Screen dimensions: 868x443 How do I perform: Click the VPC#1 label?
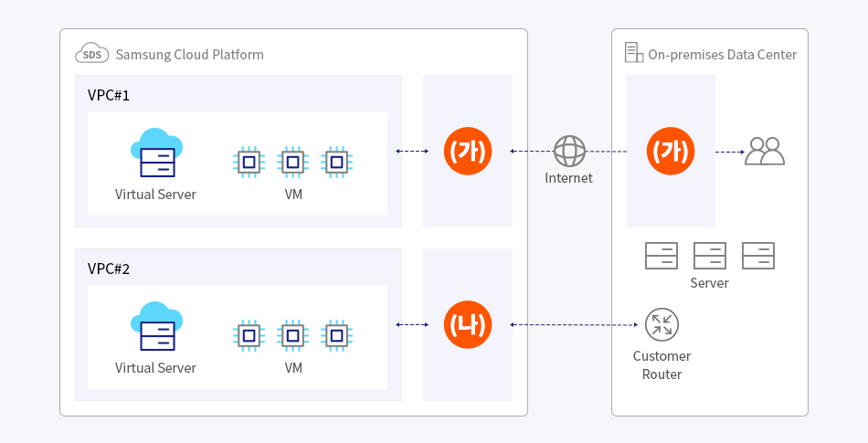coord(109,95)
